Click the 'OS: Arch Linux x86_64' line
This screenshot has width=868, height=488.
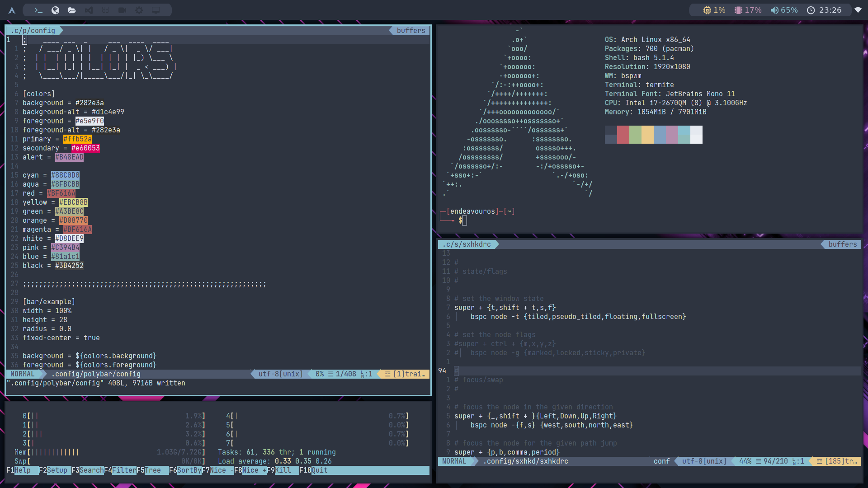coord(647,39)
